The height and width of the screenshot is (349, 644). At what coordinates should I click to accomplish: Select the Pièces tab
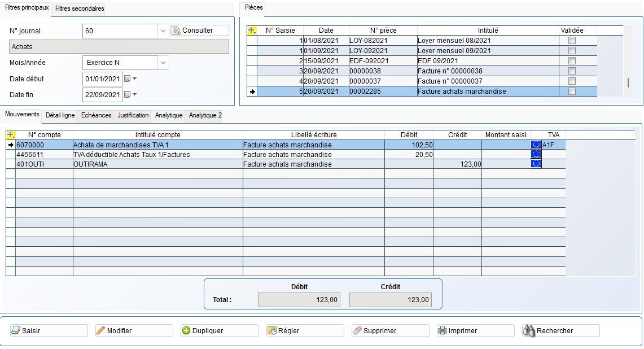(253, 7)
